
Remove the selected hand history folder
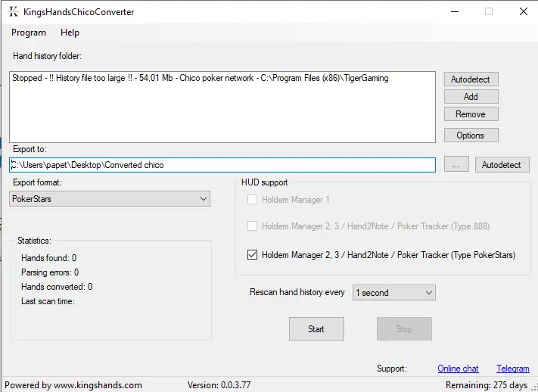470,114
